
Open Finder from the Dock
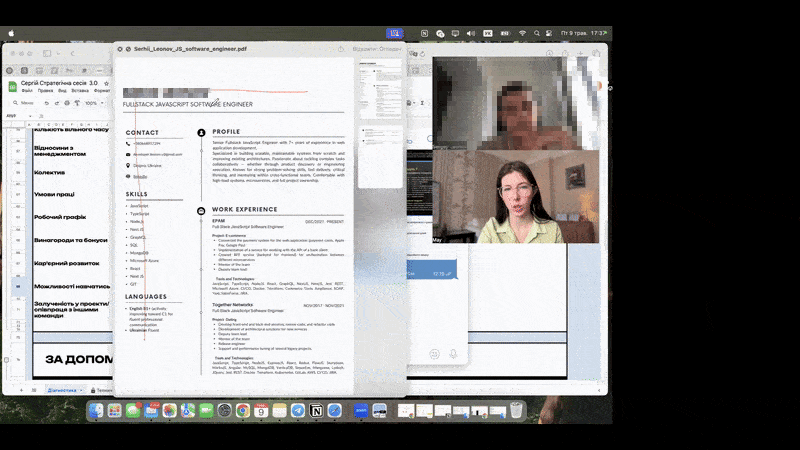pyautogui.click(x=96, y=411)
